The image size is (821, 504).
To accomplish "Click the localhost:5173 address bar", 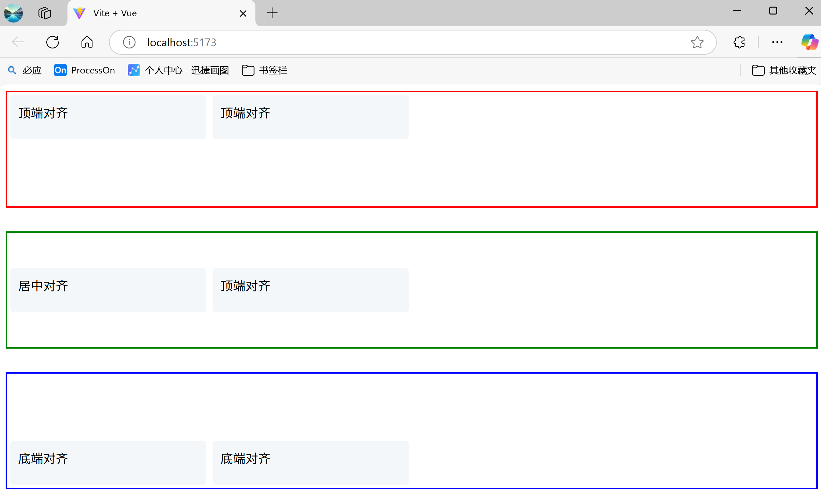I will click(x=400, y=42).
